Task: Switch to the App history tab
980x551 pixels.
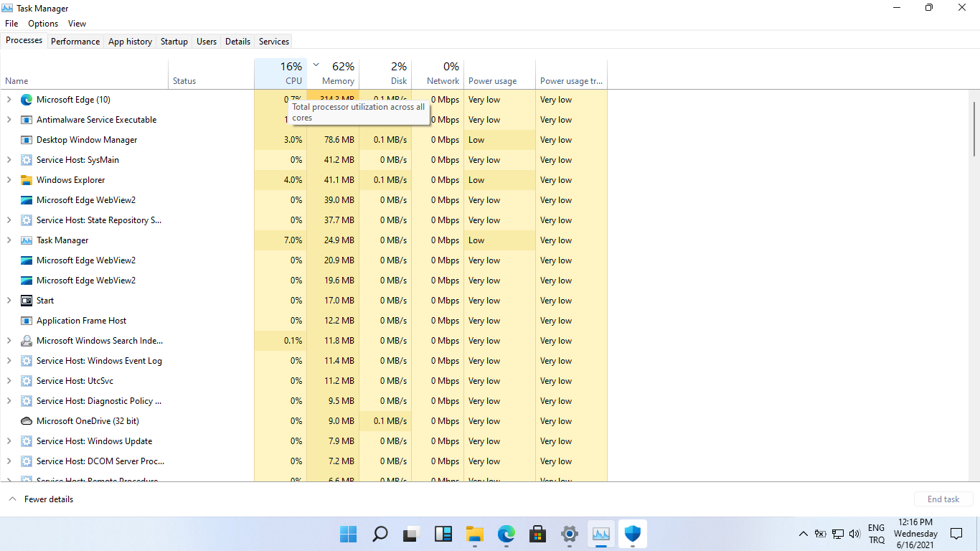Action: (x=130, y=42)
